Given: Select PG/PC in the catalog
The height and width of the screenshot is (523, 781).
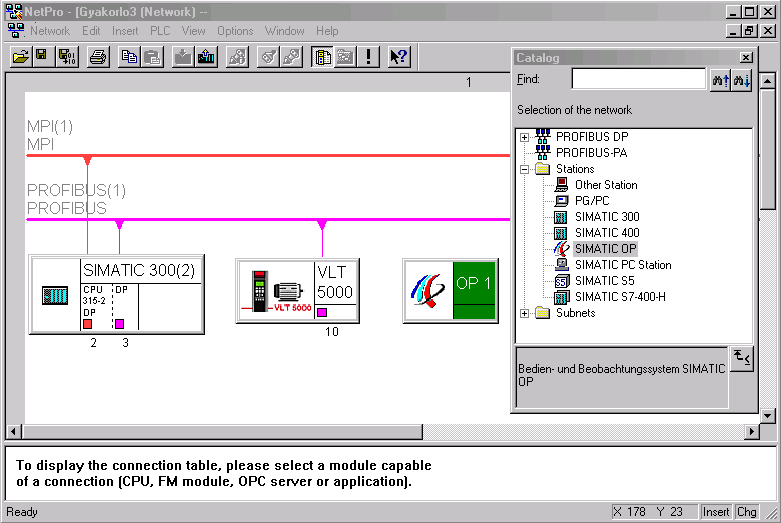Looking at the screenshot, I should click(x=592, y=201).
